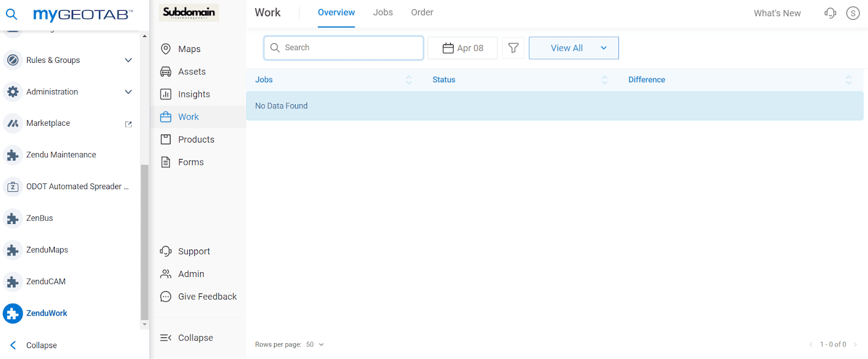868x359 pixels.
Task: Click the Forms document icon
Action: (166, 162)
